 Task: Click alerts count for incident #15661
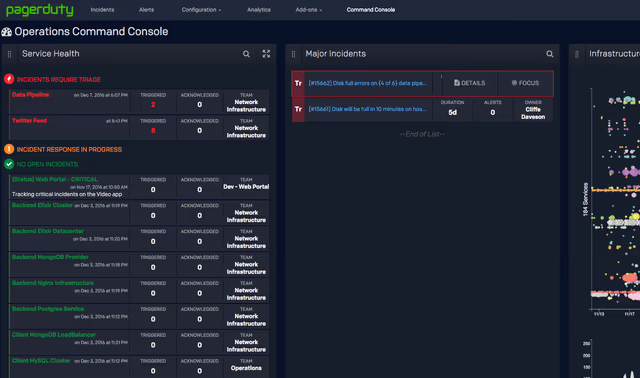493,112
